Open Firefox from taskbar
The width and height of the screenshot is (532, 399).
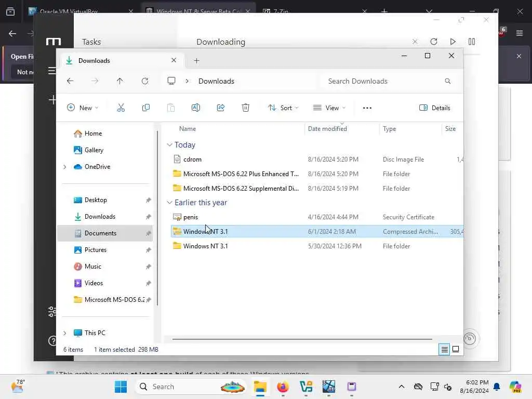coord(283,387)
